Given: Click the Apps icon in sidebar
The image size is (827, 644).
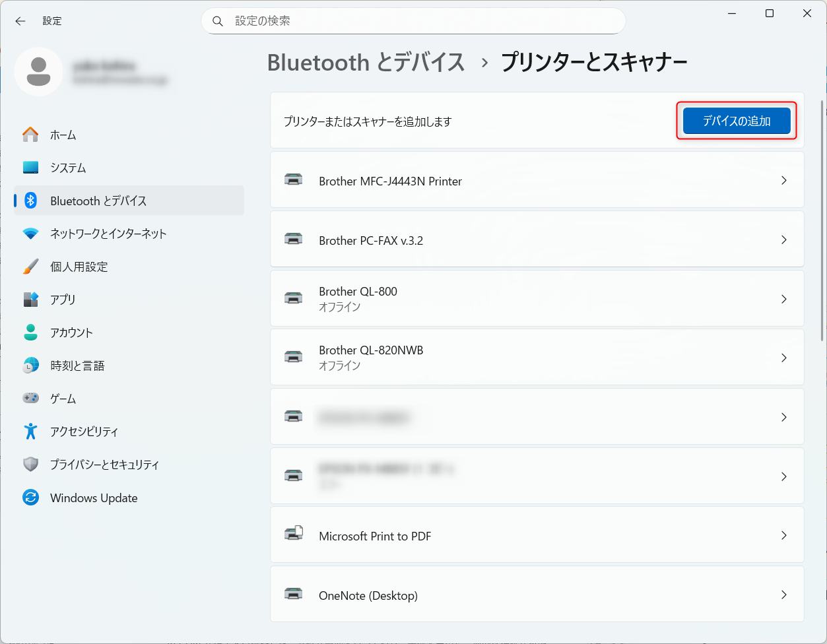Looking at the screenshot, I should coord(30,300).
